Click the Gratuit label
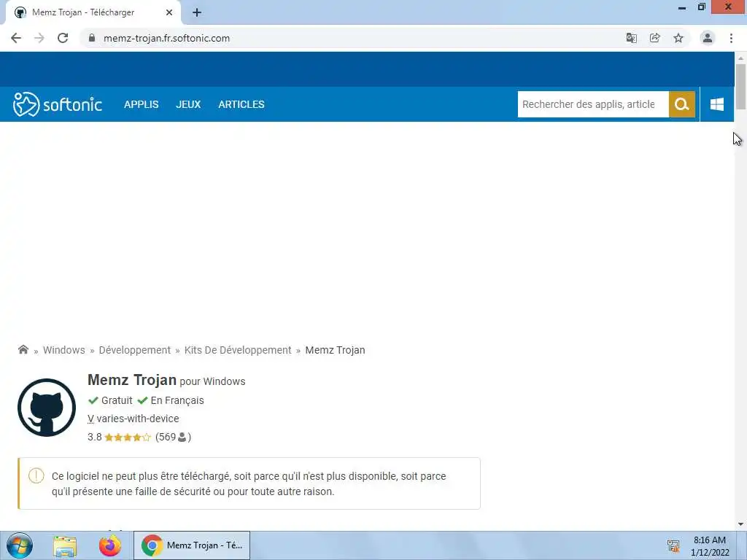Screen dimensions: 747x560 coord(117,400)
